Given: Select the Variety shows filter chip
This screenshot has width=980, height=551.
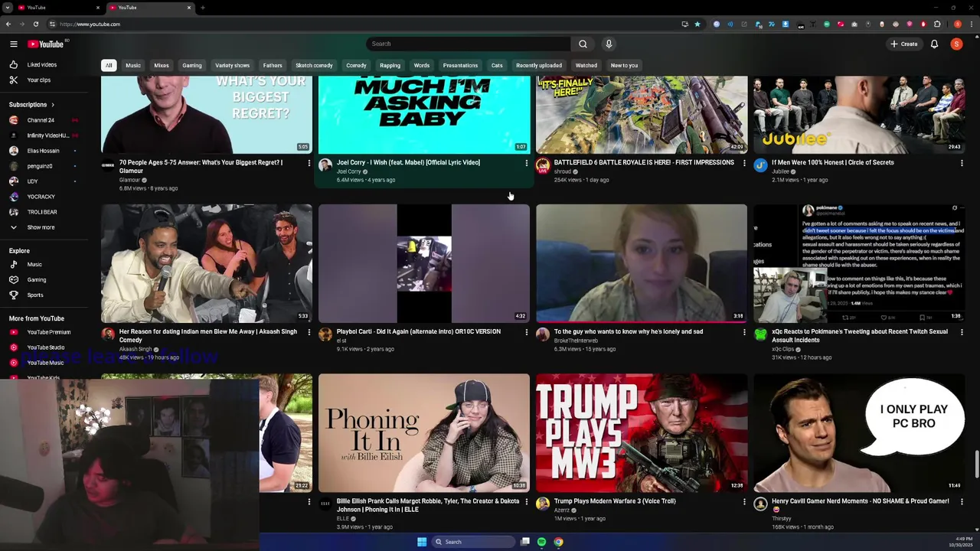Looking at the screenshot, I should [x=232, y=65].
